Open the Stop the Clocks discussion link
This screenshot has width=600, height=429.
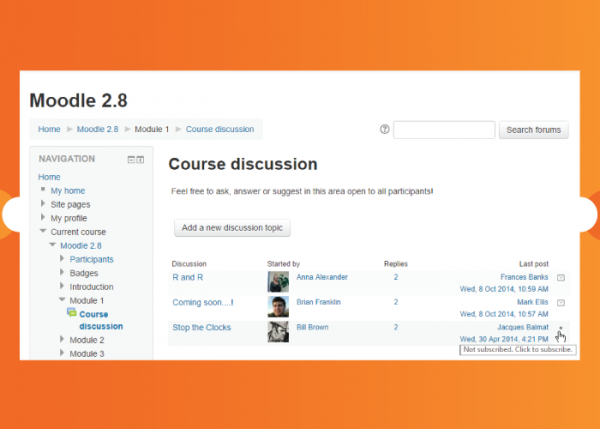tap(201, 327)
